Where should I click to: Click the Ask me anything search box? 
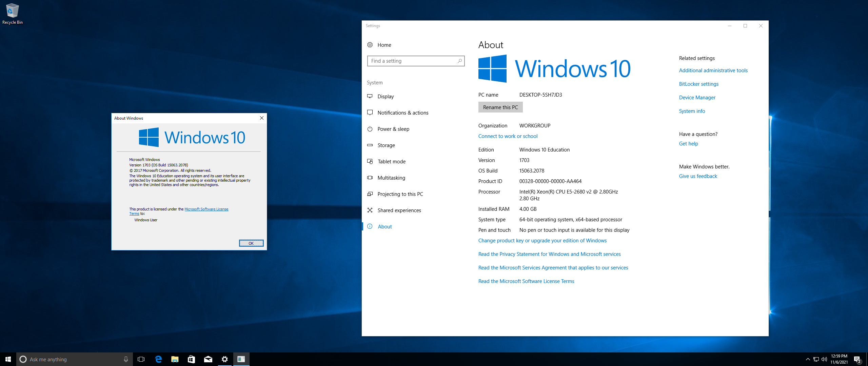point(75,359)
